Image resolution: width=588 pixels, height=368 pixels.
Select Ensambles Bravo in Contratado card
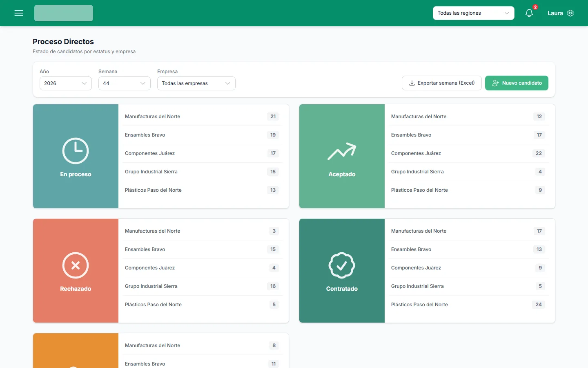point(469,249)
